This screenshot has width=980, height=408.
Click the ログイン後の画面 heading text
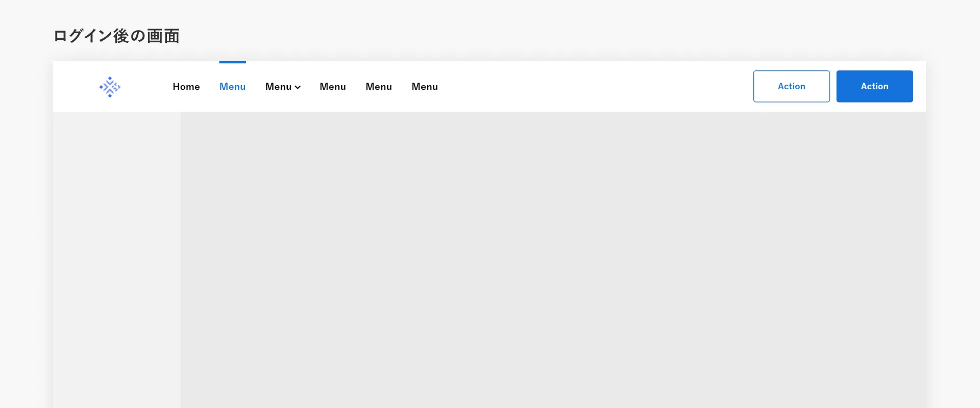click(116, 36)
